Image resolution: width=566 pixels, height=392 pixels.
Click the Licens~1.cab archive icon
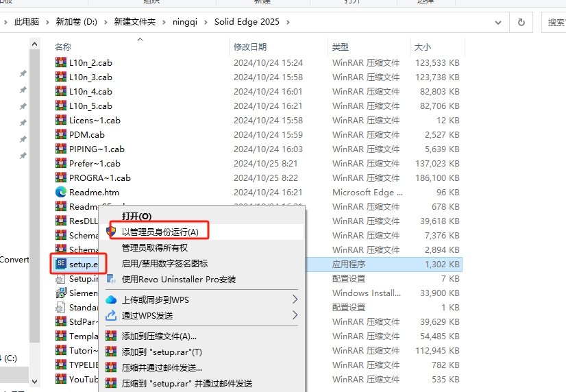(60, 120)
